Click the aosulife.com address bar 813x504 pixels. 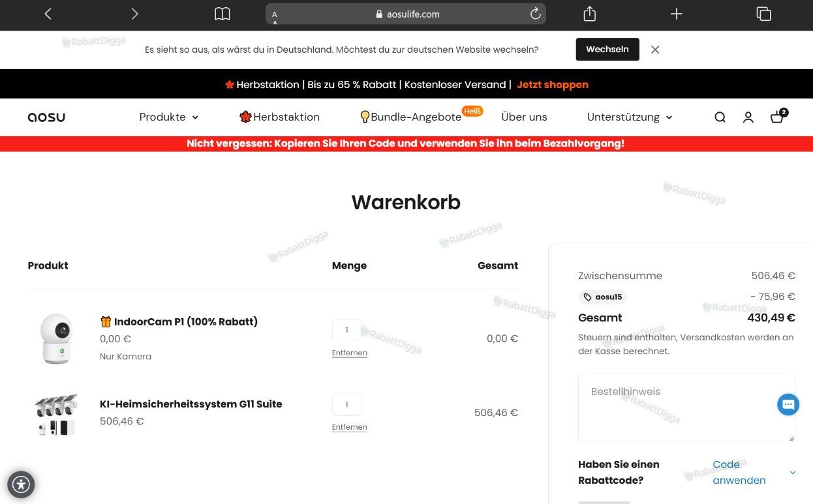click(x=406, y=14)
